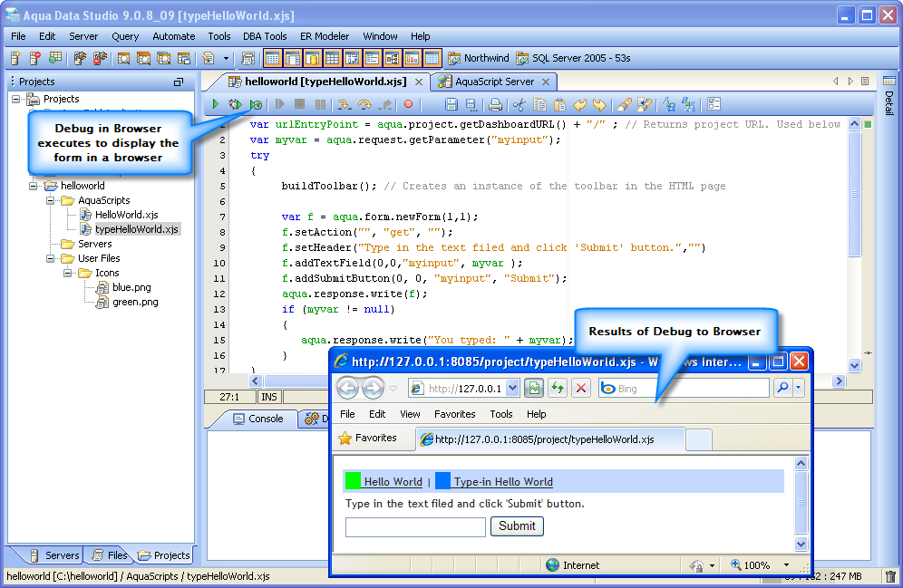Viewport: 903px width, 588px height.
Task: Click the Submit button in browser
Action: click(x=517, y=525)
